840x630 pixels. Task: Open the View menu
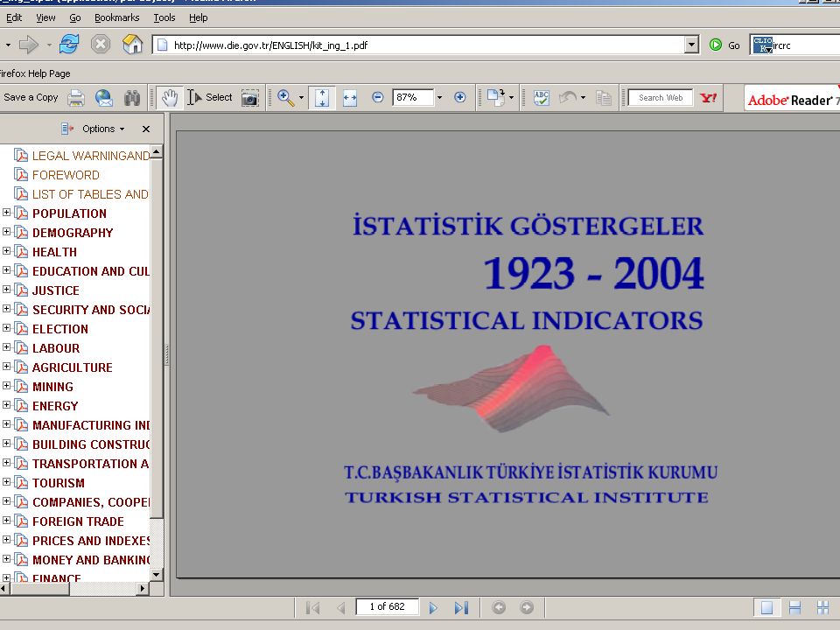pos(45,17)
